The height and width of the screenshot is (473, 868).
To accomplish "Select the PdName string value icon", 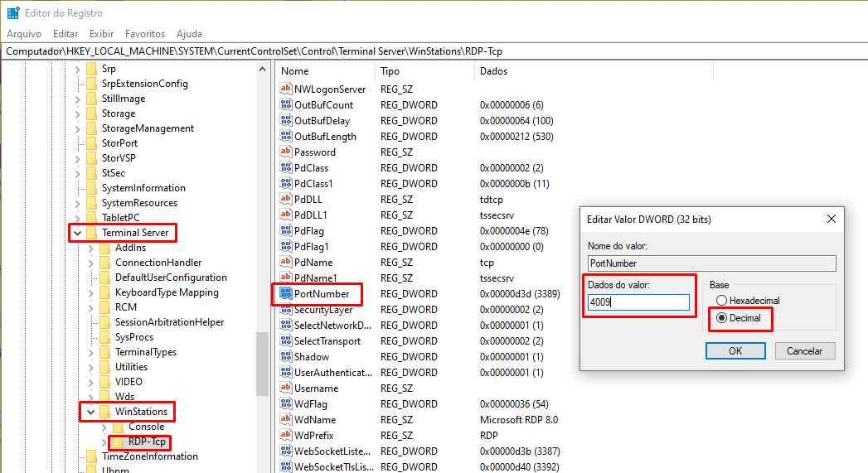I will (x=286, y=262).
